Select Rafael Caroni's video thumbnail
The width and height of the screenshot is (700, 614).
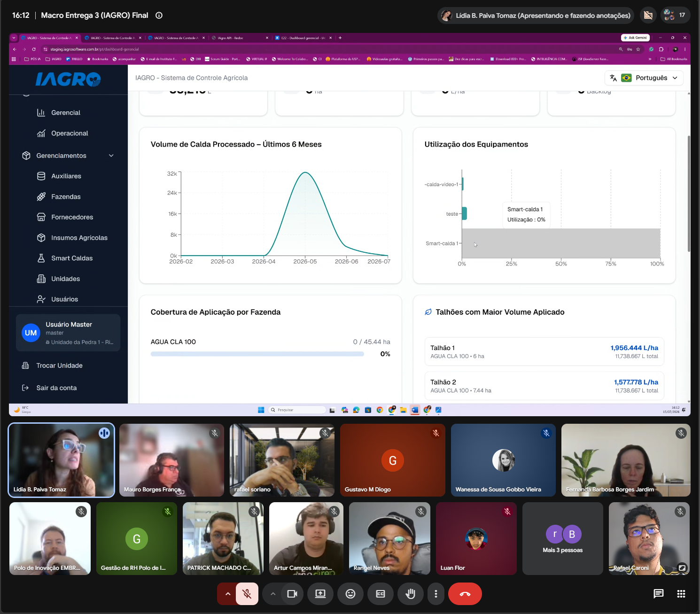(x=649, y=538)
